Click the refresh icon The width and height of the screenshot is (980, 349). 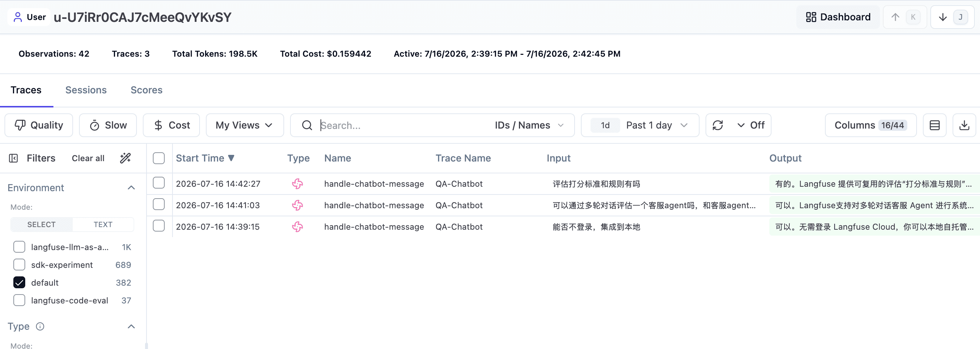point(717,125)
